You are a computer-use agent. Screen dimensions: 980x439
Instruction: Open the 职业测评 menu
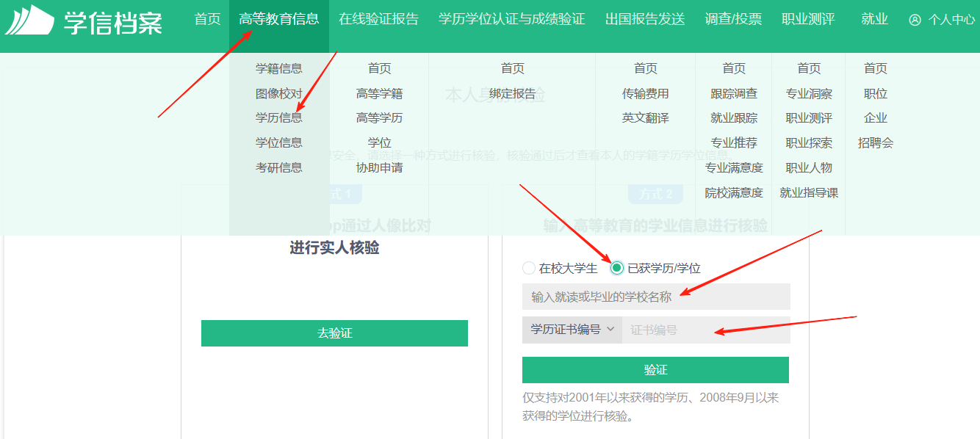pyautogui.click(x=808, y=19)
